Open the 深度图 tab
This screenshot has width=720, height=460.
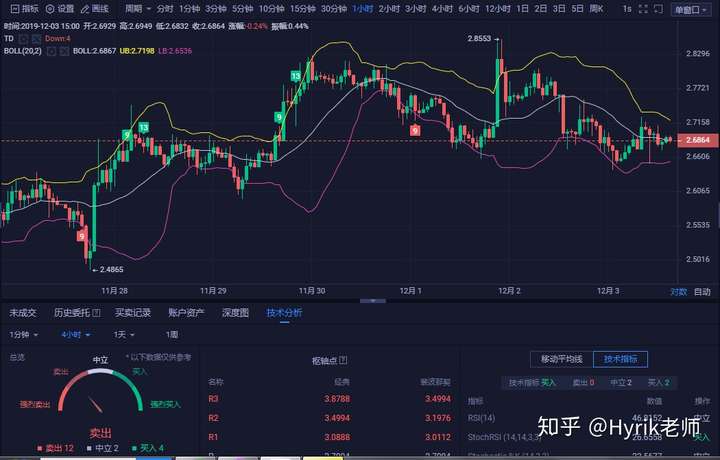click(235, 313)
